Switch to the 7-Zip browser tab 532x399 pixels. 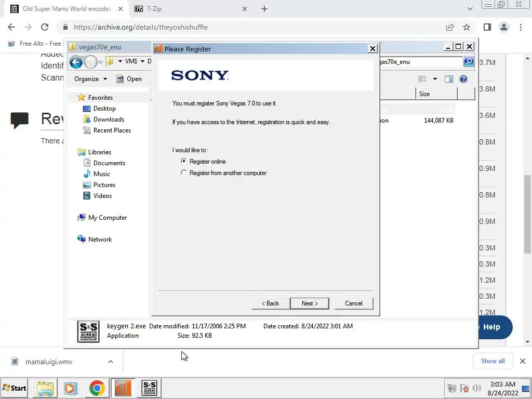(190, 9)
